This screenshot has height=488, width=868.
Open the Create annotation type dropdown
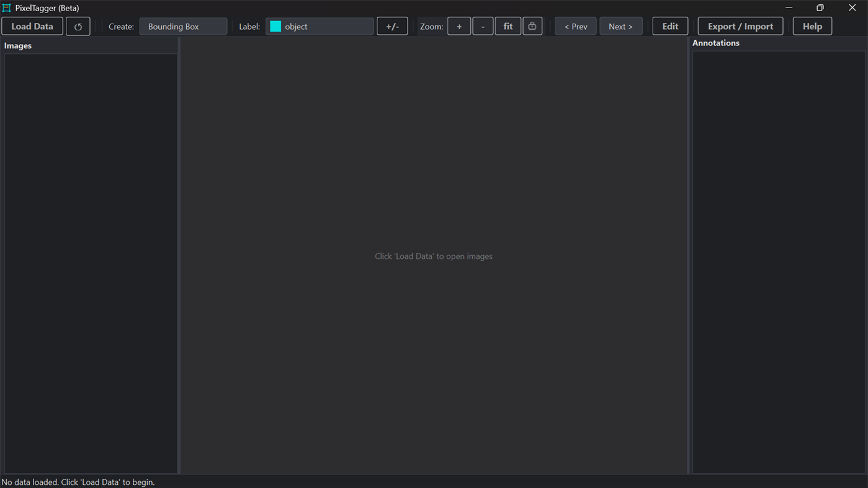pyautogui.click(x=183, y=27)
